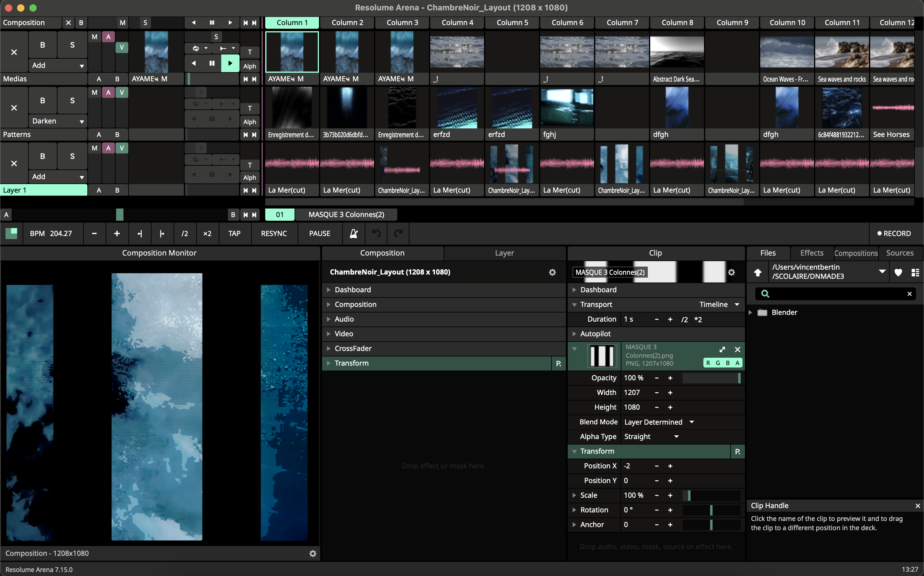Toggle Medias layer video V button
Image resolution: width=924 pixels, height=576 pixels.
(x=121, y=47)
